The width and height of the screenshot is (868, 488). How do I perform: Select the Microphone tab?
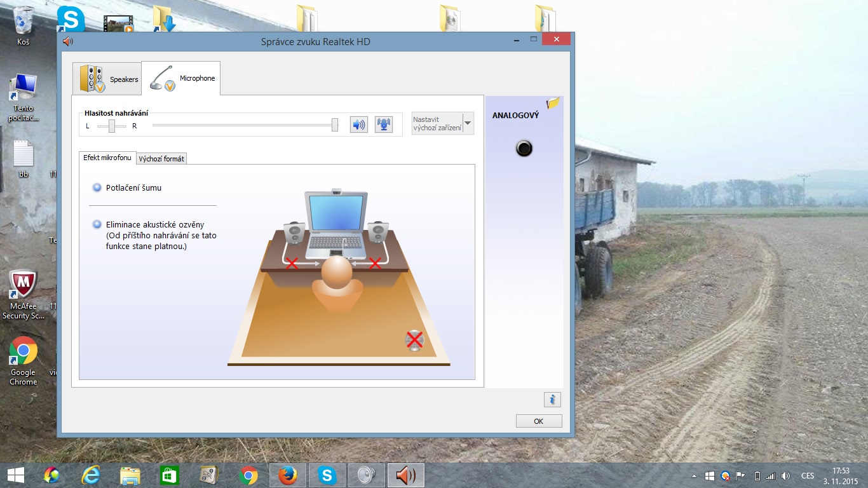(181, 78)
